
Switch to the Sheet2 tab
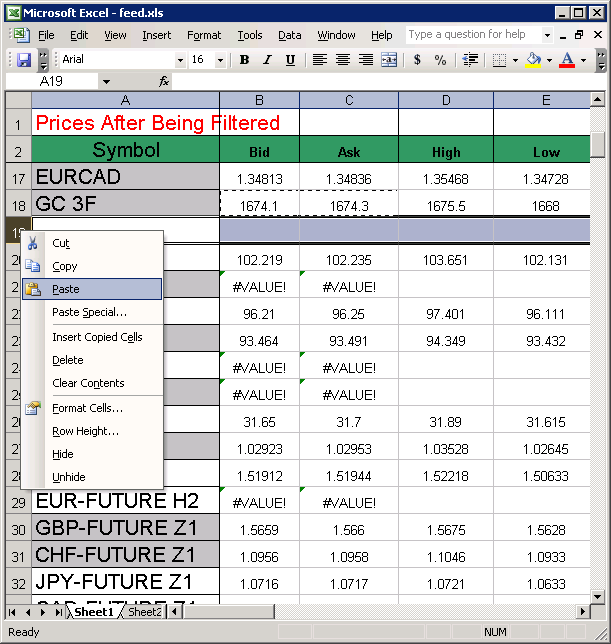[x=144, y=612]
